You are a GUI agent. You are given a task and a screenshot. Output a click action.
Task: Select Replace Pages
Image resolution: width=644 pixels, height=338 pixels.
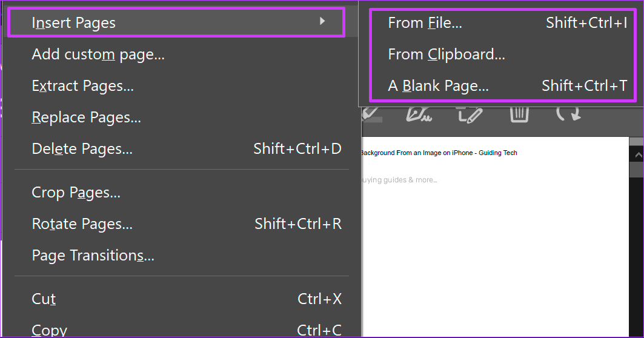tap(86, 118)
